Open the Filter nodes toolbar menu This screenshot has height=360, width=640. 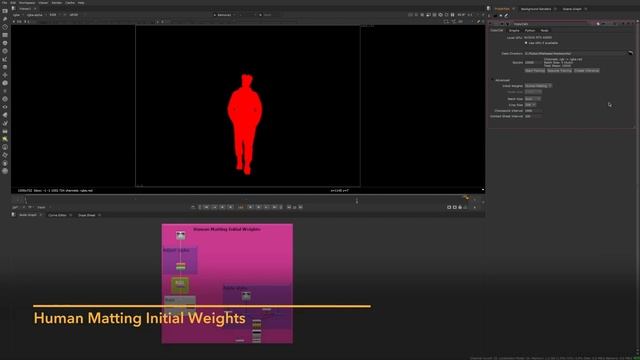pyautogui.click(x=5, y=51)
